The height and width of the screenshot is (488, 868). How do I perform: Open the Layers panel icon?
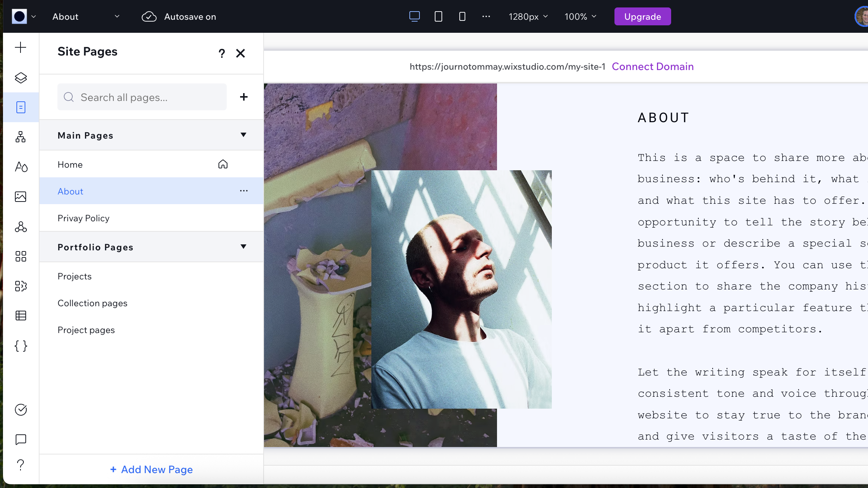coord(21,77)
